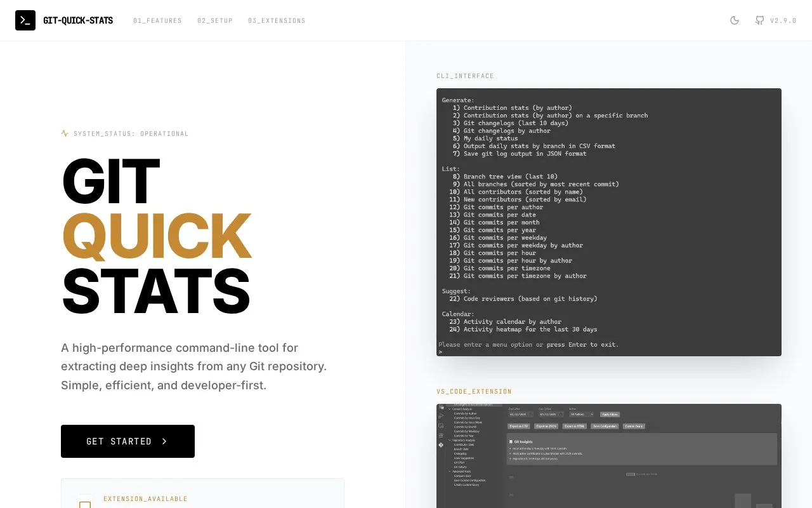The height and width of the screenshot is (508, 812).
Task: Open the 01_FEATURES nav item
Action: pos(157,21)
